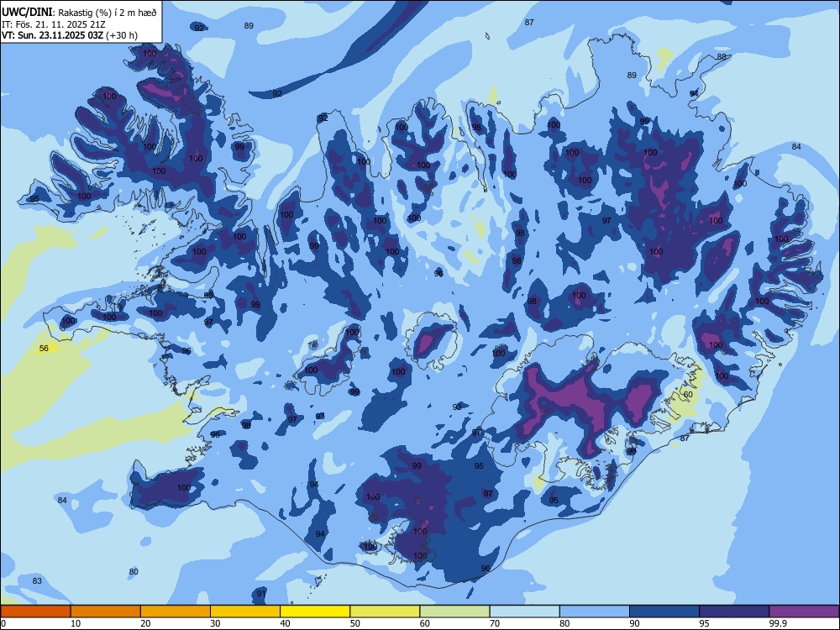Click the lightest blue 70–80 legend swatch

point(525,612)
